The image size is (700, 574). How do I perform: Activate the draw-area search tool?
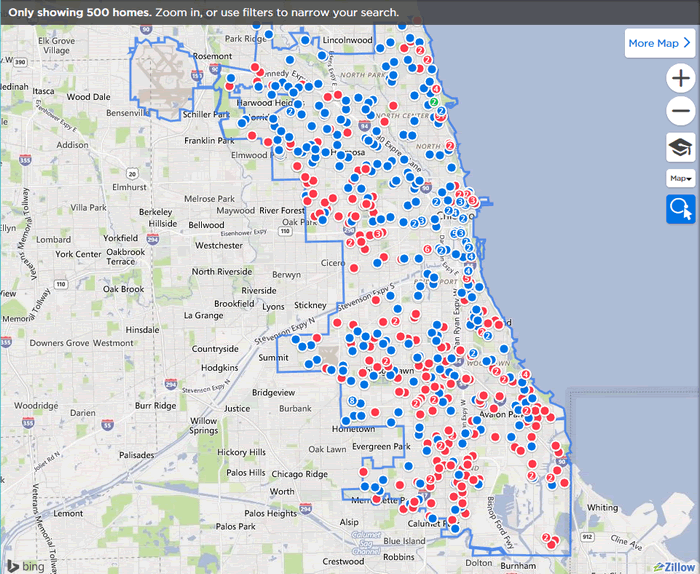click(680, 208)
